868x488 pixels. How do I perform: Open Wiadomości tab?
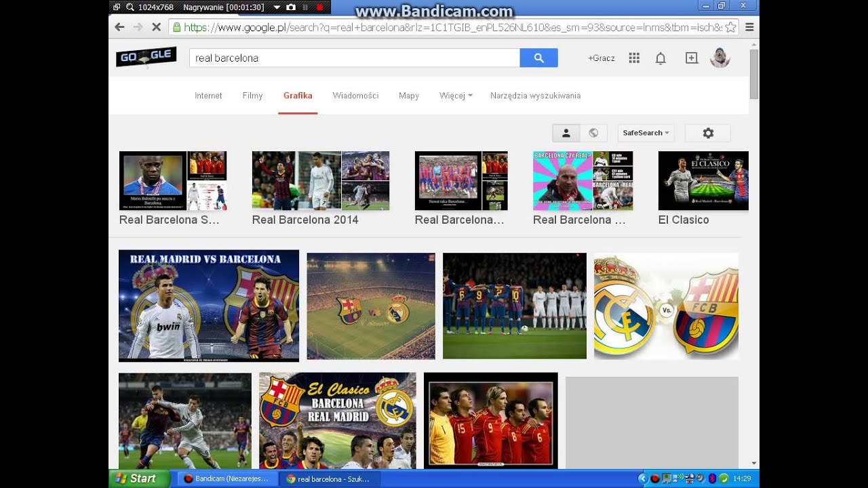click(x=355, y=96)
